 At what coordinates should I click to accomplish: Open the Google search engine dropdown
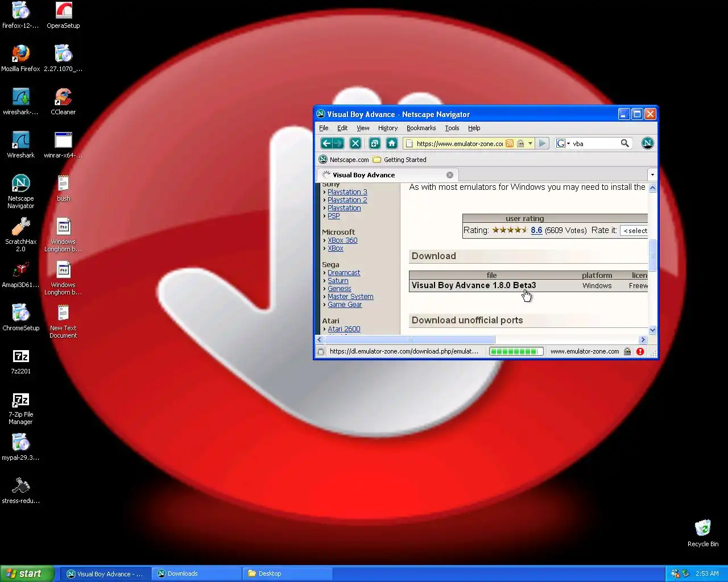pyautogui.click(x=563, y=143)
